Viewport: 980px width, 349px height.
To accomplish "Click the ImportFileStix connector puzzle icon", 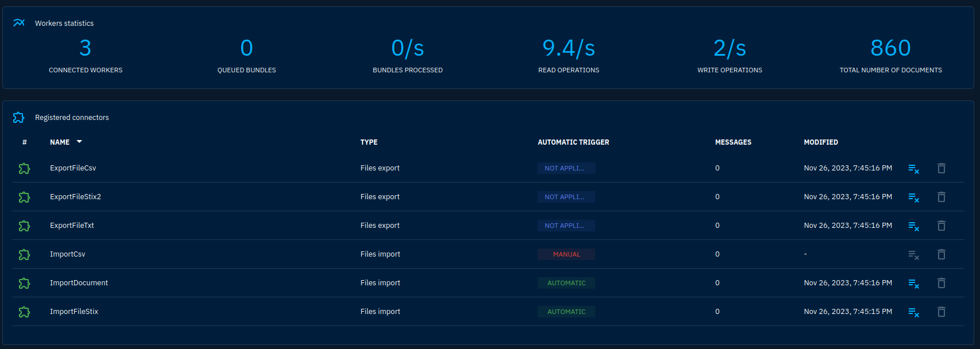I will click(24, 312).
